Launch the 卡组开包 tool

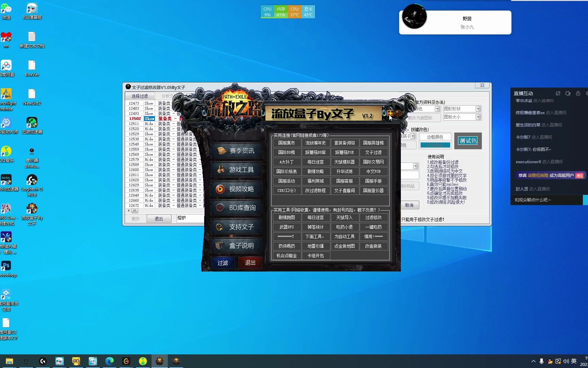tap(315, 256)
